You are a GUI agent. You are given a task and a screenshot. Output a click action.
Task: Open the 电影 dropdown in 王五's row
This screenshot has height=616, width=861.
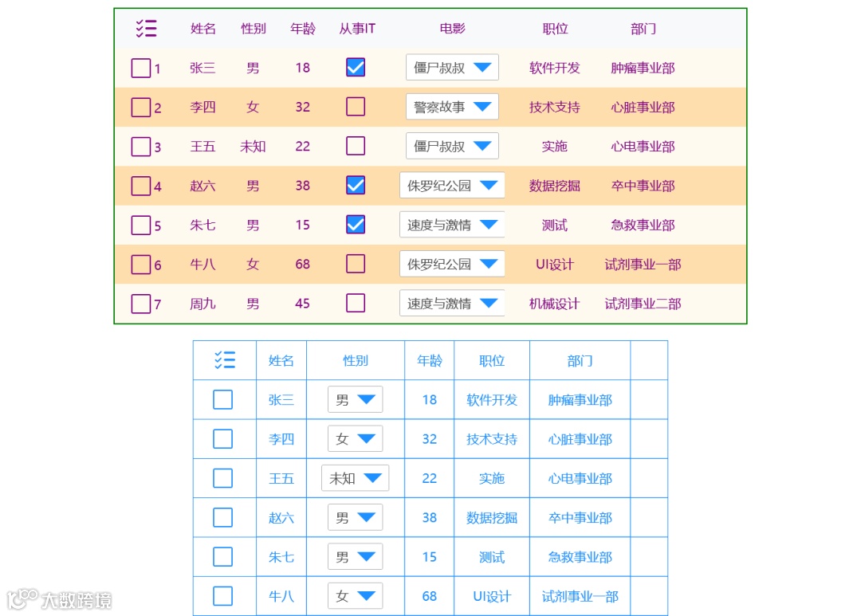click(x=452, y=146)
